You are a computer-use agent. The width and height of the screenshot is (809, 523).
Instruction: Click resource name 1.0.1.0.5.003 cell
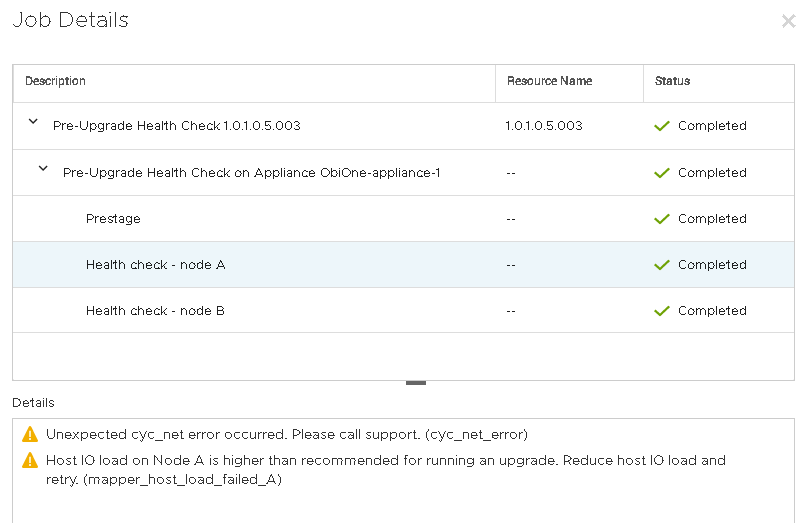pyautogui.click(x=544, y=126)
